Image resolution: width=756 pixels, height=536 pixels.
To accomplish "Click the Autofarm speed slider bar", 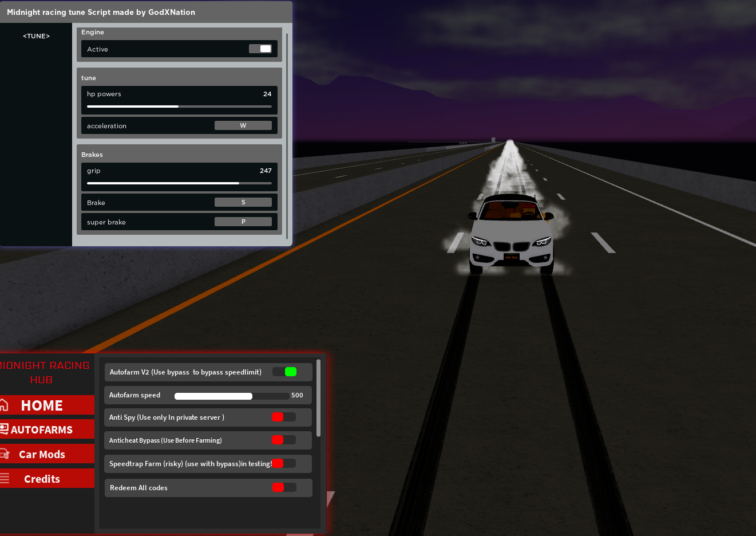I will (231, 396).
